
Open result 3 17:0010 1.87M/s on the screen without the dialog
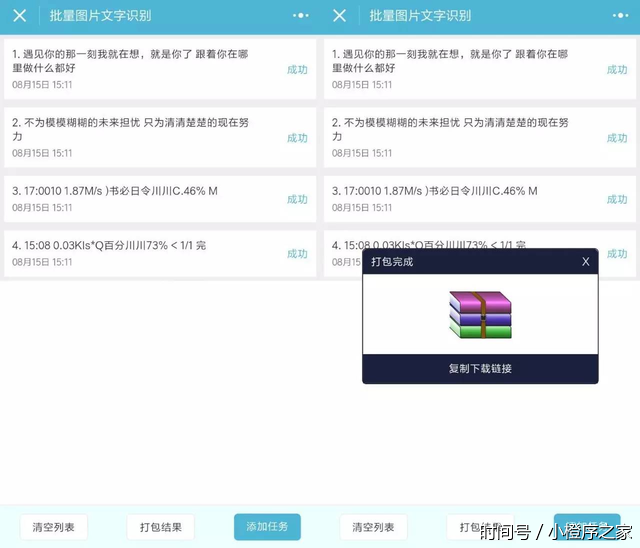pos(160,199)
